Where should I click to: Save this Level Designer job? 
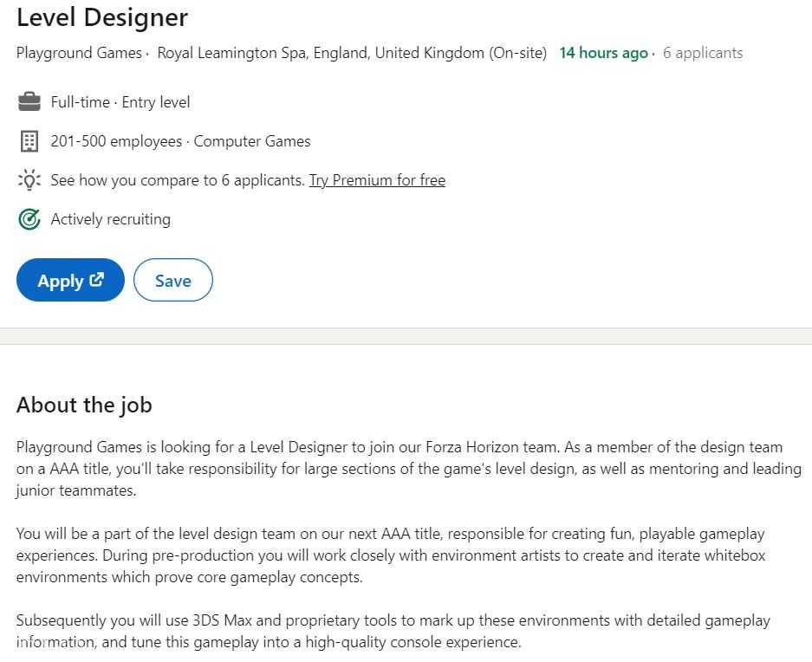pos(172,281)
